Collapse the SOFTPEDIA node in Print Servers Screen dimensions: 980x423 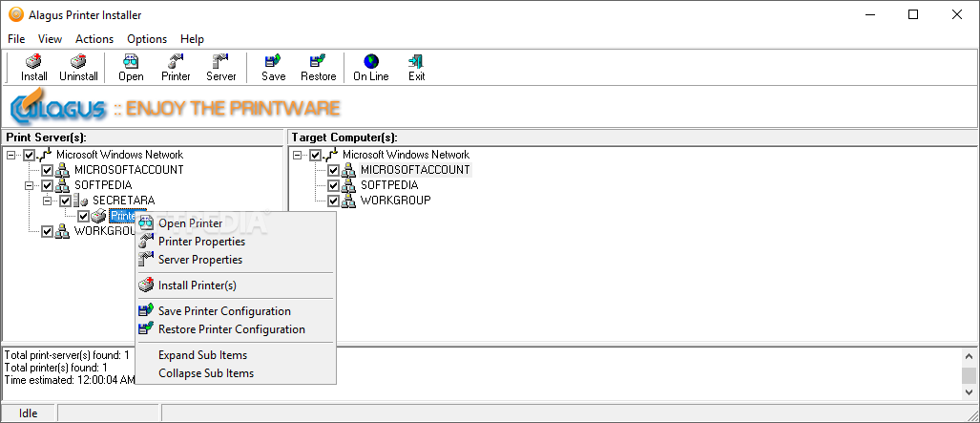(29, 185)
